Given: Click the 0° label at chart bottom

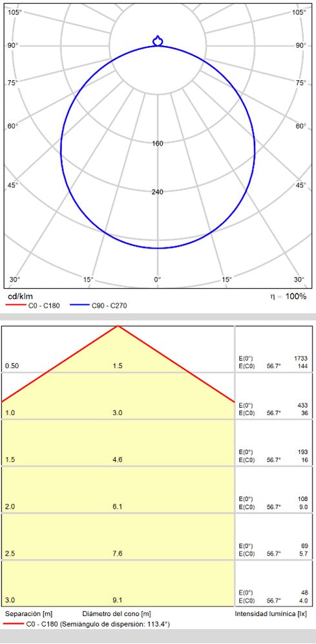Looking at the screenshot, I should (158, 280).
